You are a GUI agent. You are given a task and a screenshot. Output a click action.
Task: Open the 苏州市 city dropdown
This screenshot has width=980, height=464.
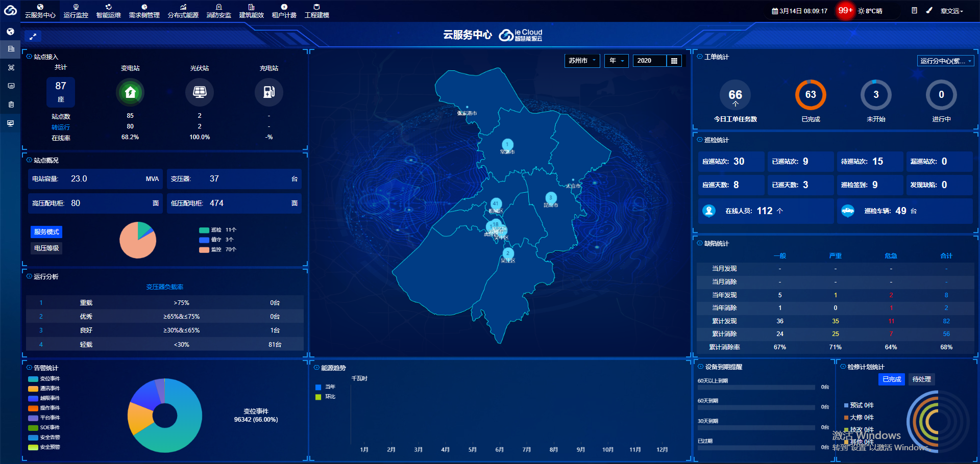pyautogui.click(x=582, y=61)
